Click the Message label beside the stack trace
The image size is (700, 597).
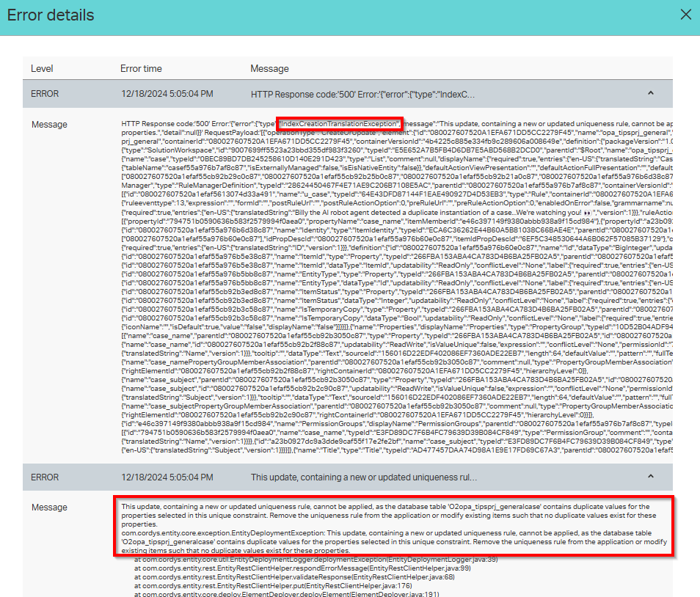49,508
